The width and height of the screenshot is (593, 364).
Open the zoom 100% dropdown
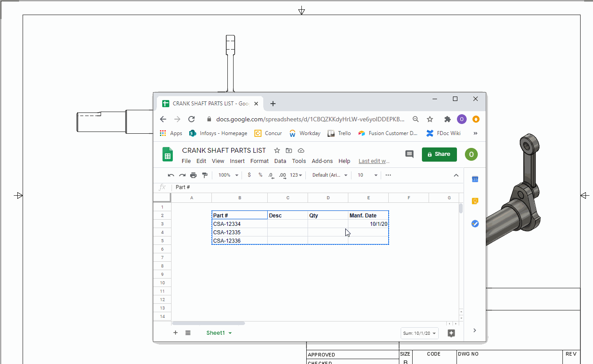(228, 175)
